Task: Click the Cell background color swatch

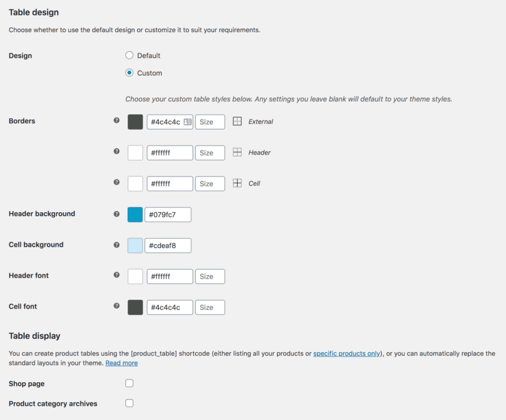Action: pyautogui.click(x=135, y=245)
